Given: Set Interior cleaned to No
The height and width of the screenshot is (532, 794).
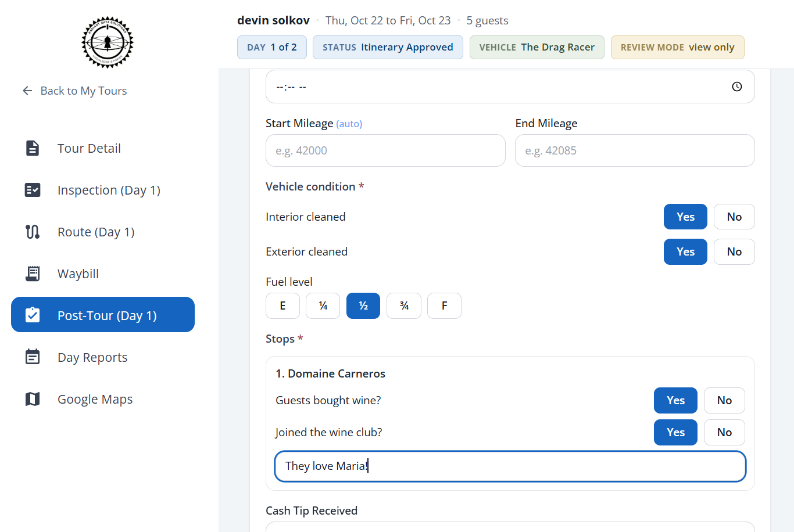Looking at the screenshot, I should tap(734, 217).
